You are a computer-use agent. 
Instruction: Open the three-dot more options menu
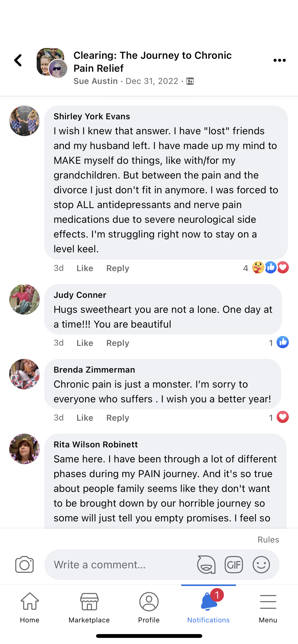coord(279,61)
